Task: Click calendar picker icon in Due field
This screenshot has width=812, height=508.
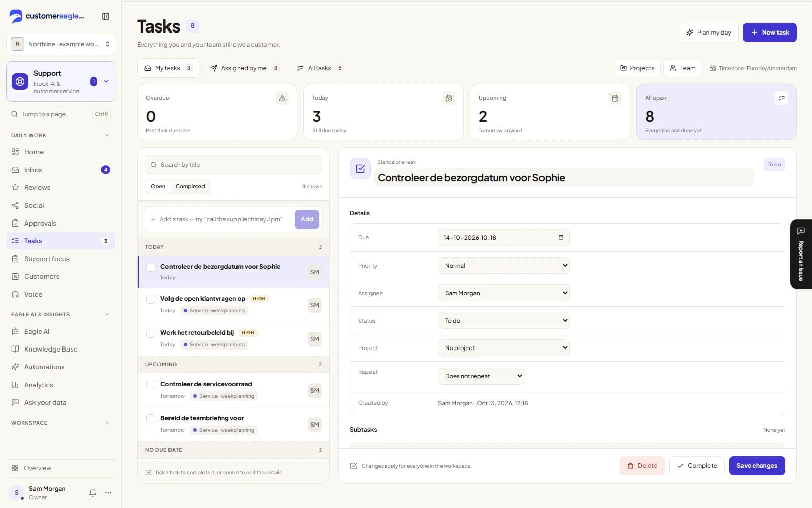Action: 561,237
